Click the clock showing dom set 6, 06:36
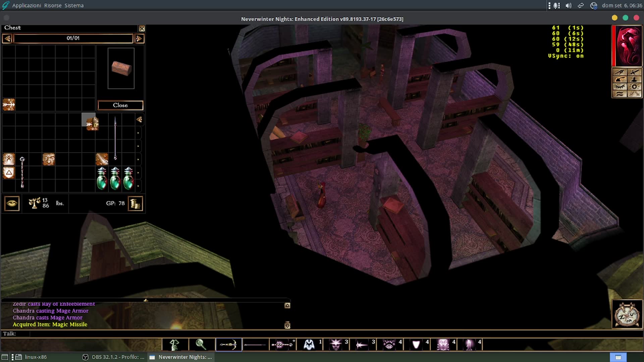Viewport: 644px width, 362px height. point(622,5)
